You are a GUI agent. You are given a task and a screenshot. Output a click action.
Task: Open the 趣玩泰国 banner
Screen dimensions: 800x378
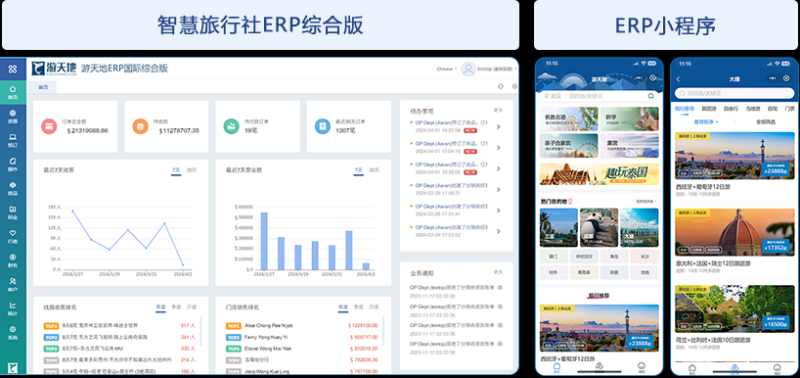point(599,174)
